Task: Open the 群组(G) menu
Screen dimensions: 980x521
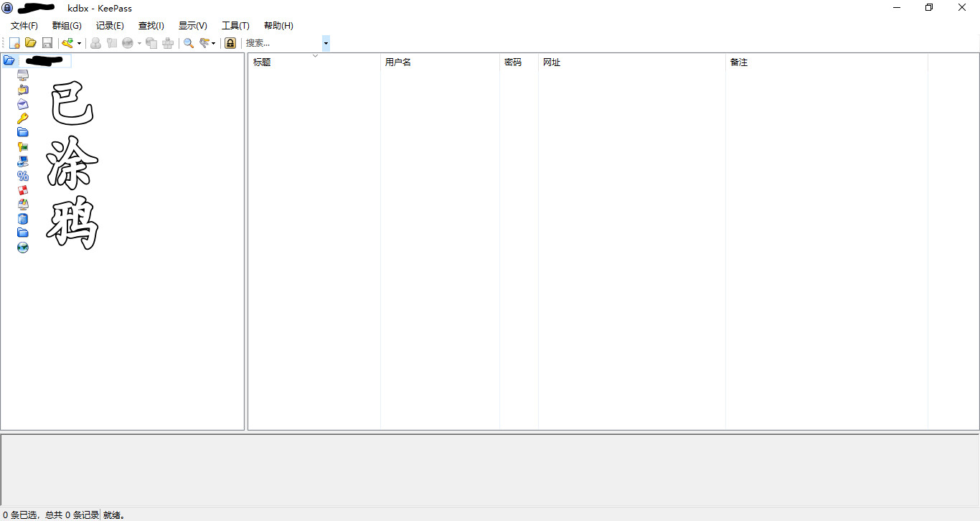Action: click(x=67, y=26)
